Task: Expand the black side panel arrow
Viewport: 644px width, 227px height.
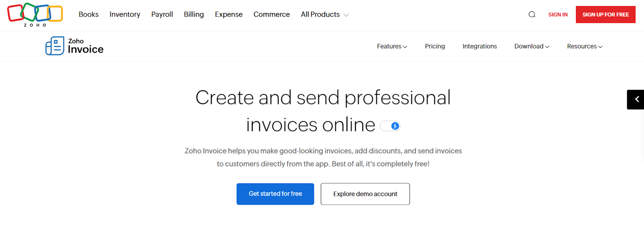Action: pos(636,99)
